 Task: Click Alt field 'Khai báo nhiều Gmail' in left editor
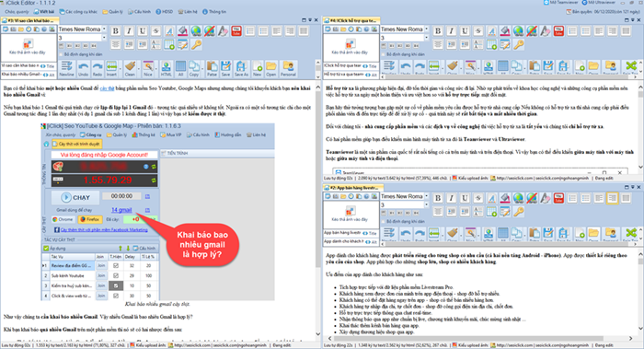(x=21, y=75)
